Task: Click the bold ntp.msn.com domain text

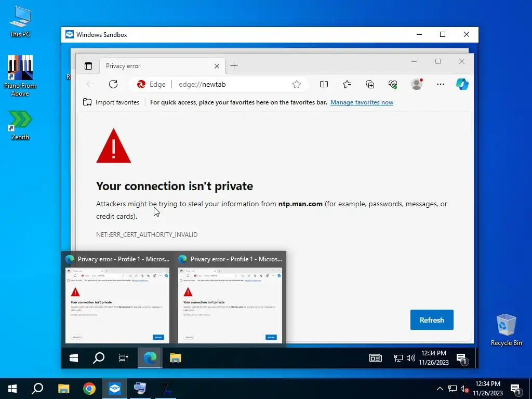Action: point(300,204)
